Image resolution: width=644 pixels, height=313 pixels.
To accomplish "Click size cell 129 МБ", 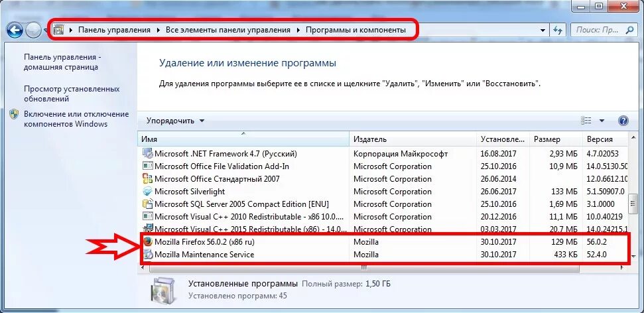I will [563, 242].
